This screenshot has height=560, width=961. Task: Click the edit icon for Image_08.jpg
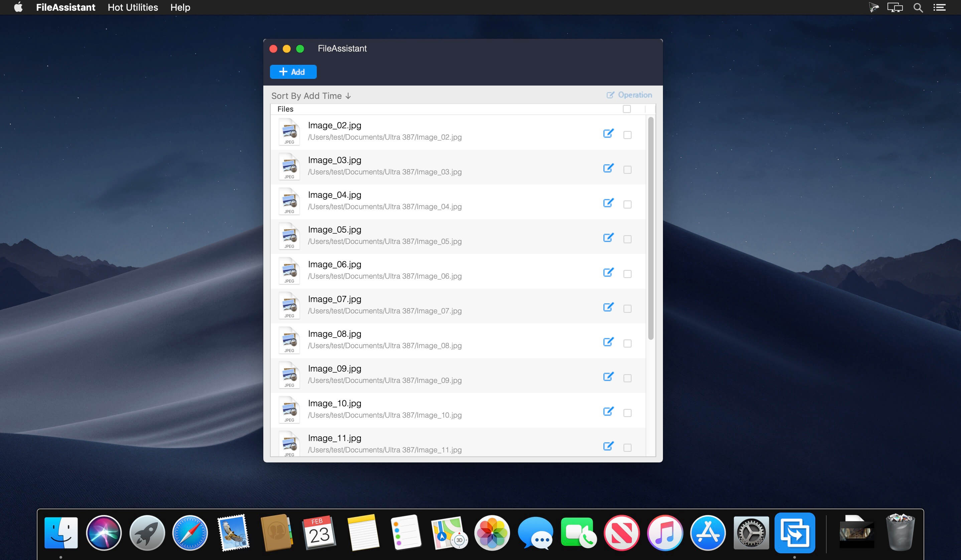click(x=608, y=341)
